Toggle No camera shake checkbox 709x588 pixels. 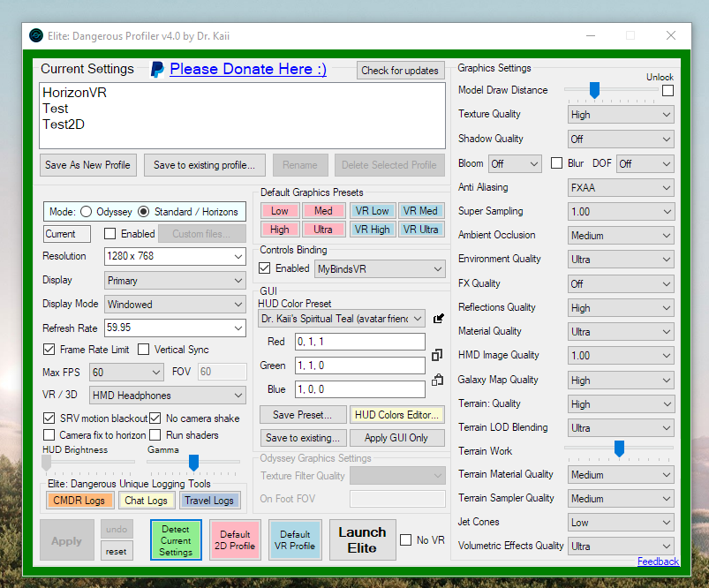click(155, 418)
